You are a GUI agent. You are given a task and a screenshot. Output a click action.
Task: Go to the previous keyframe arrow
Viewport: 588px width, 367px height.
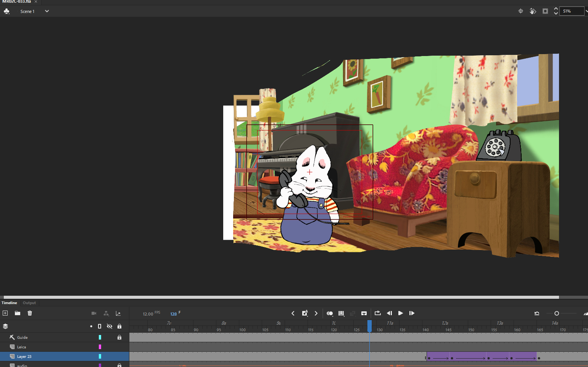click(x=293, y=313)
